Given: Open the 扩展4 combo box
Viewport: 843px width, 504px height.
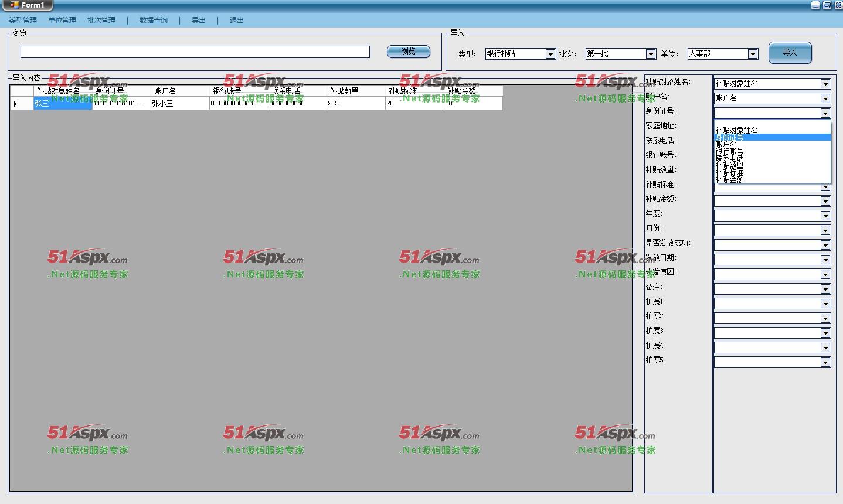Looking at the screenshot, I should [x=825, y=348].
